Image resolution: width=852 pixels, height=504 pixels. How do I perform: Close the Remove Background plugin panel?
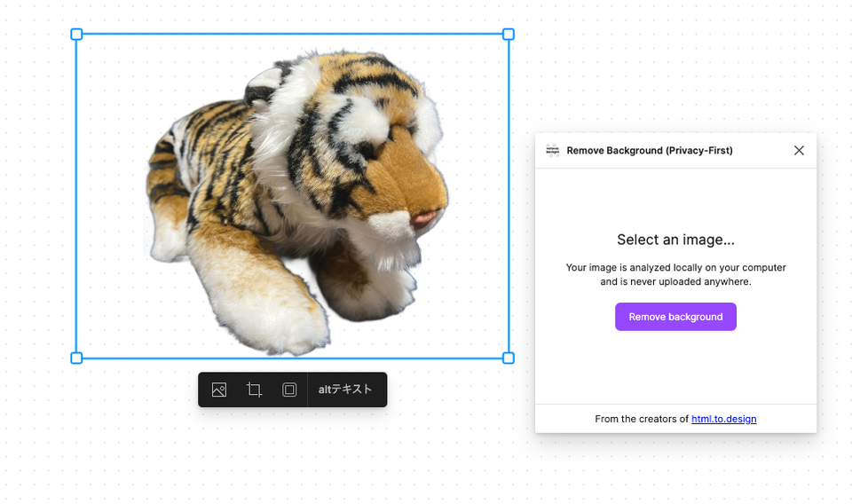point(799,151)
